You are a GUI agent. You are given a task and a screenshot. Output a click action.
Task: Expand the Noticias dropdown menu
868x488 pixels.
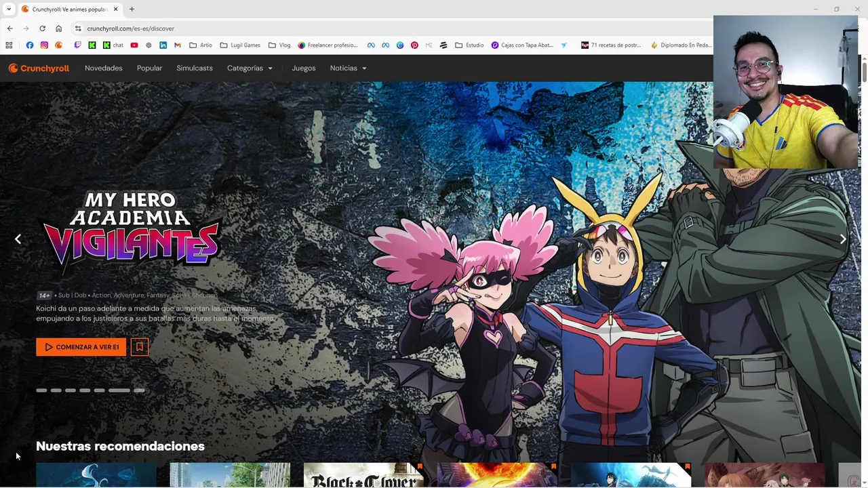coord(348,68)
